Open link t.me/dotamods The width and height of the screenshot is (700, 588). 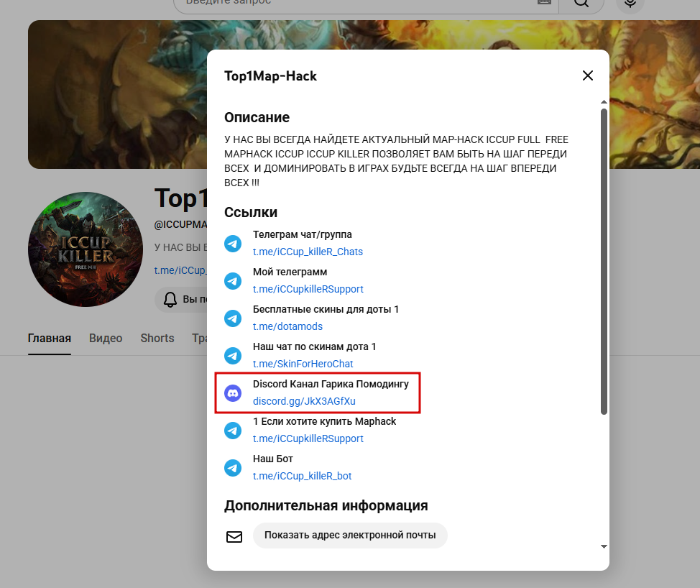point(287,326)
